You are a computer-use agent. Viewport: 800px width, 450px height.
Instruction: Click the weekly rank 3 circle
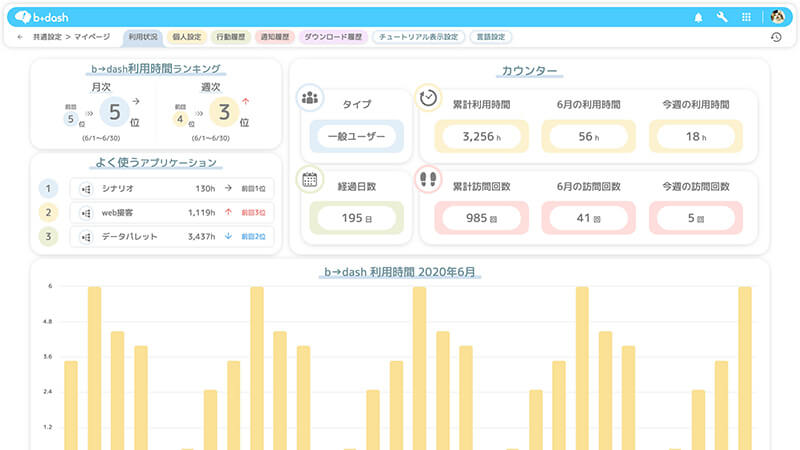click(224, 112)
